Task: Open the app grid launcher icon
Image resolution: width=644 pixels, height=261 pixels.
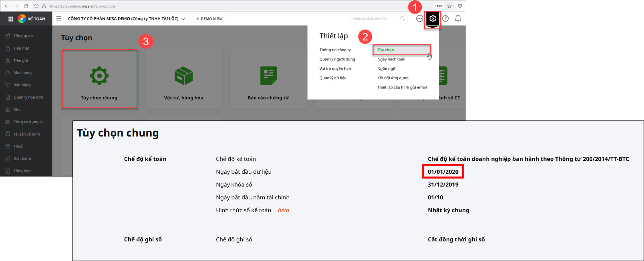Action: [x=11, y=19]
